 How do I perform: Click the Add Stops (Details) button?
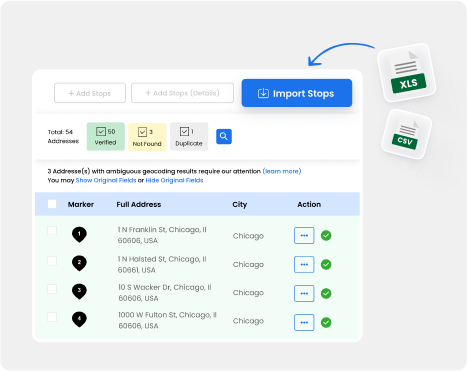pyautogui.click(x=182, y=93)
